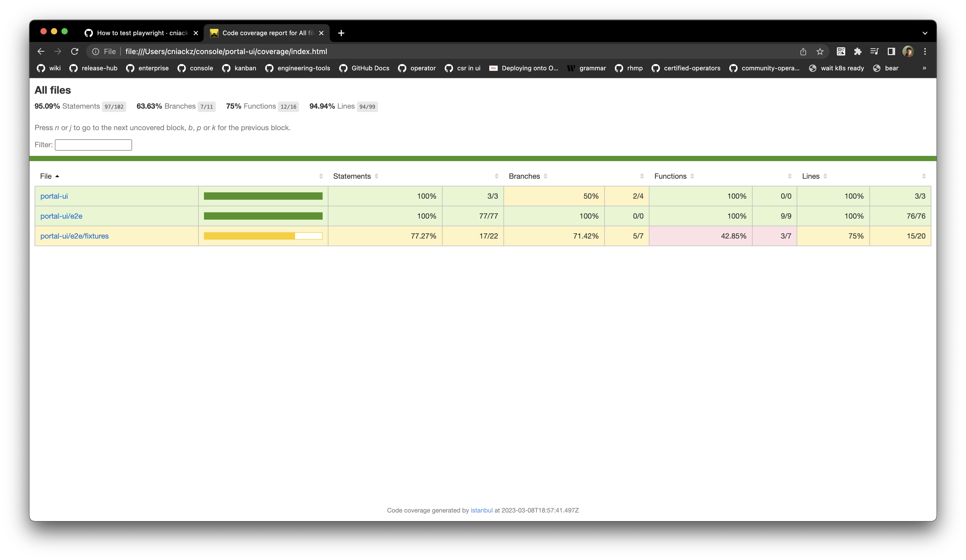Sort table by Statements column

click(x=352, y=176)
